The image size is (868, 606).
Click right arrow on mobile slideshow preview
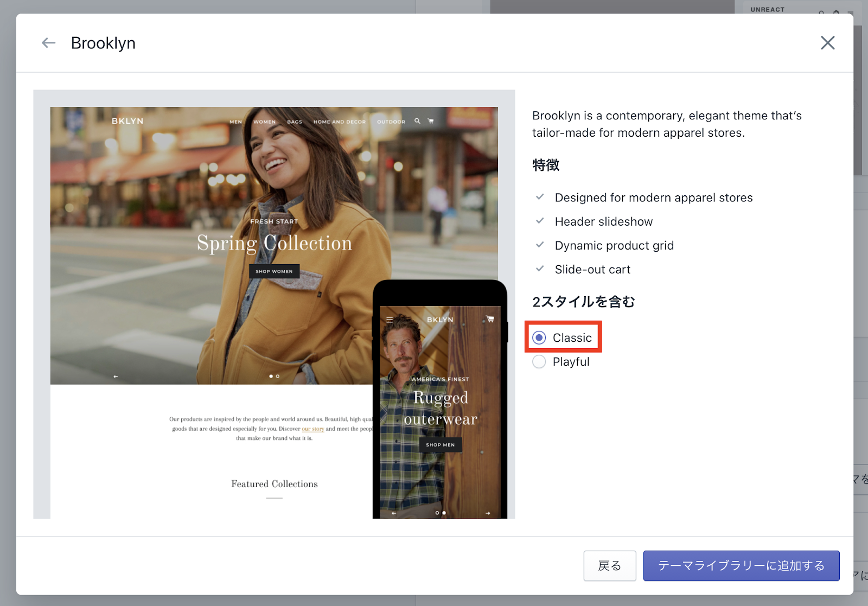coord(488,513)
